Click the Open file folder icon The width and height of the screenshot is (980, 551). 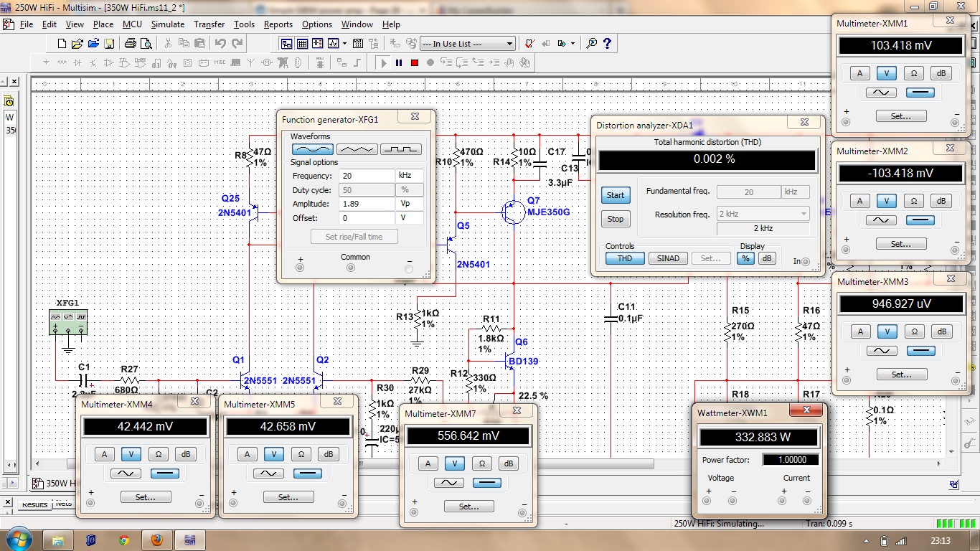[x=77, y=44]
